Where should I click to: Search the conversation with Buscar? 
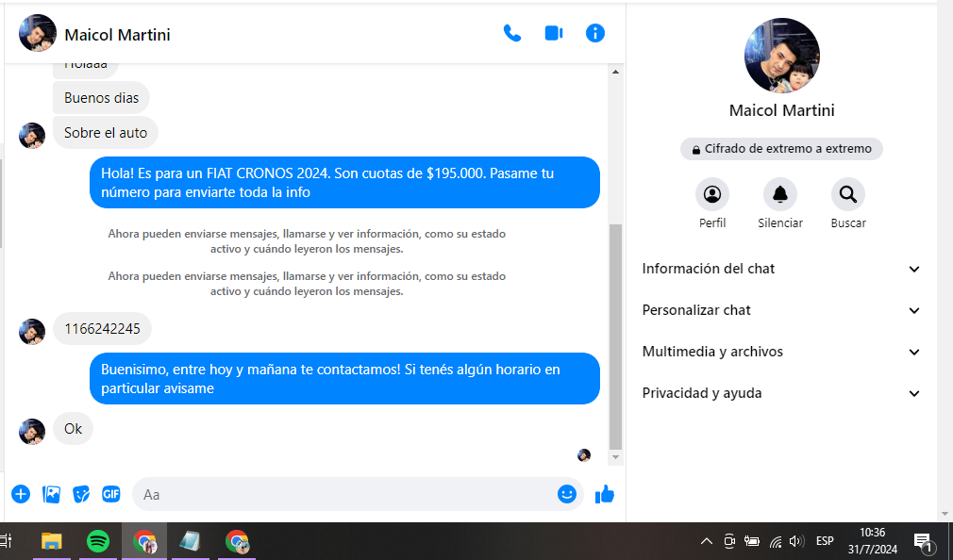848,195
